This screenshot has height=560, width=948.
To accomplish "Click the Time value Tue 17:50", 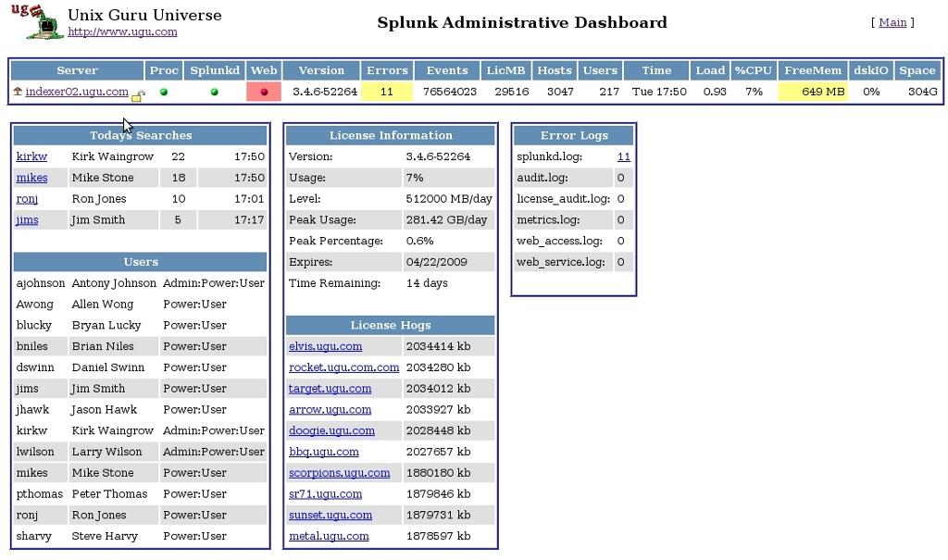I will (659, 92).
